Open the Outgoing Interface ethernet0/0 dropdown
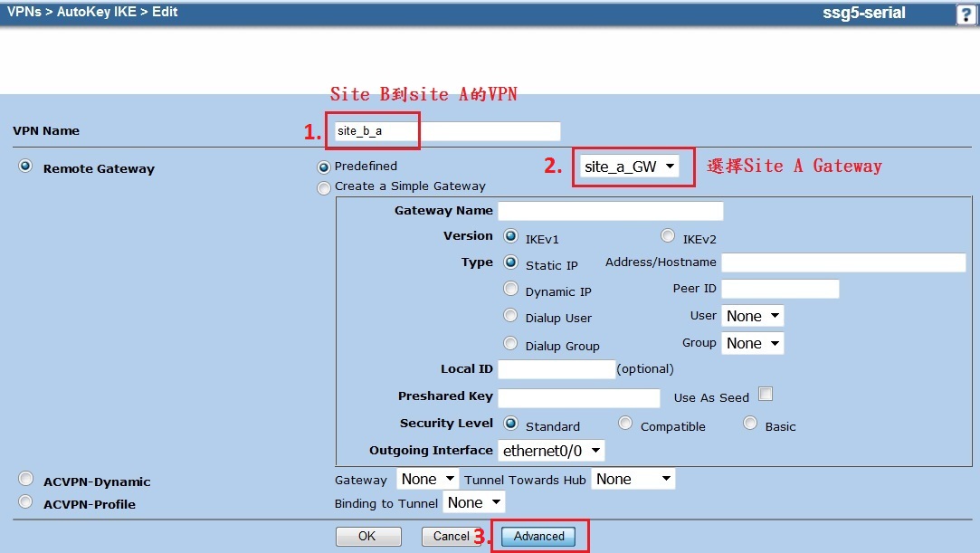This screenshot has height=553, width=980. coord(550,450)
